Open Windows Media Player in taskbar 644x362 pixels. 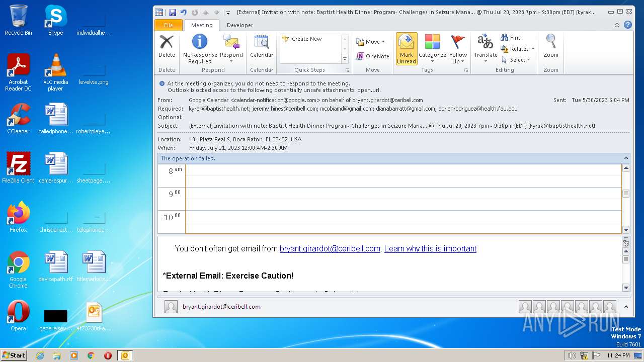point(74,355)
